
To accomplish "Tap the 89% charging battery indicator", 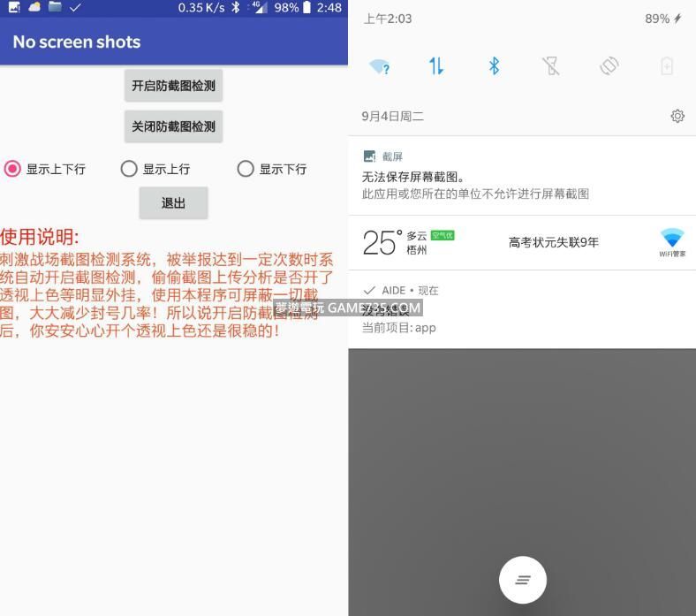I will pyautogui.click(x=663, y=19).
